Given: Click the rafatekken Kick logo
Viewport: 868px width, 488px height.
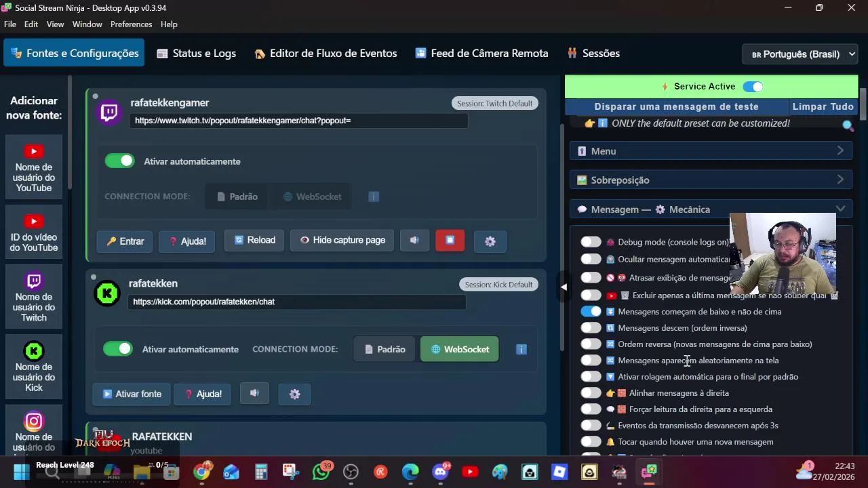Looking at the screenshot, I should [107, 293].
